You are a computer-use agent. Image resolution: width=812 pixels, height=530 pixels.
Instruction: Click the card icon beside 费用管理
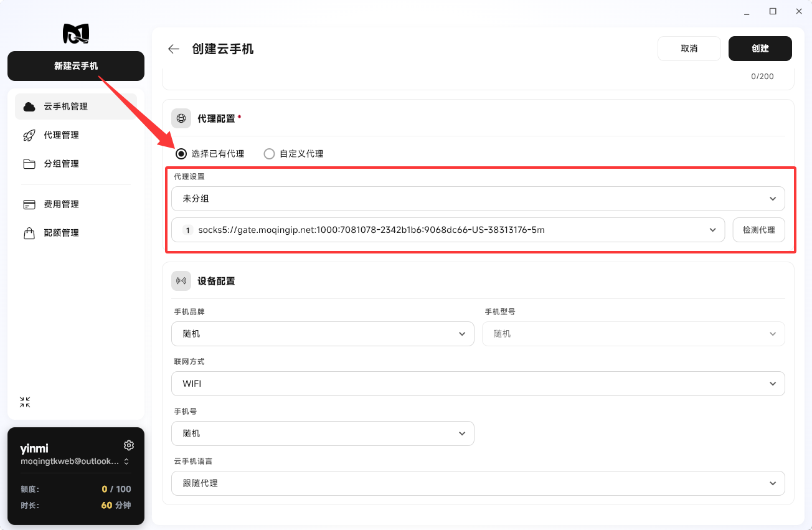click(29, 204)
